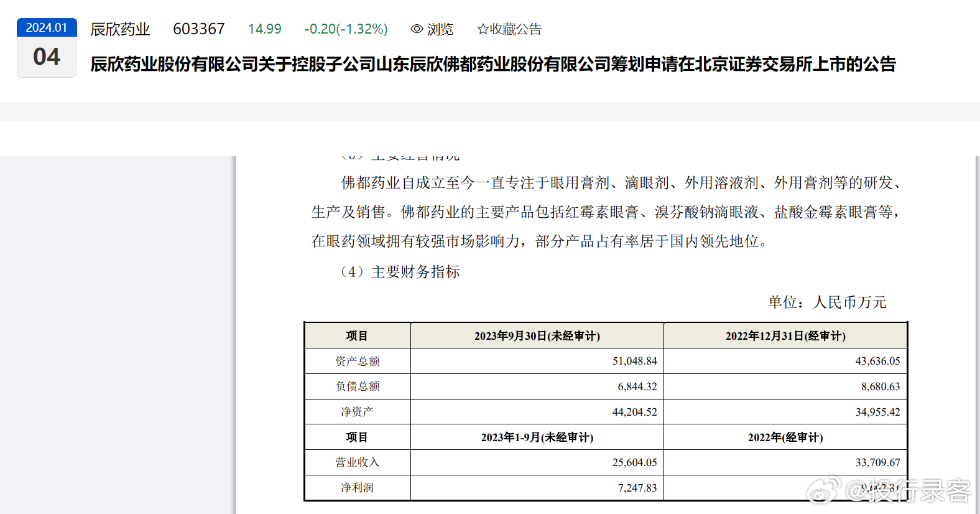Click the 2024.01 date badge
The width and height of the screenshot is (980, 514).
[x=47, y=27]
